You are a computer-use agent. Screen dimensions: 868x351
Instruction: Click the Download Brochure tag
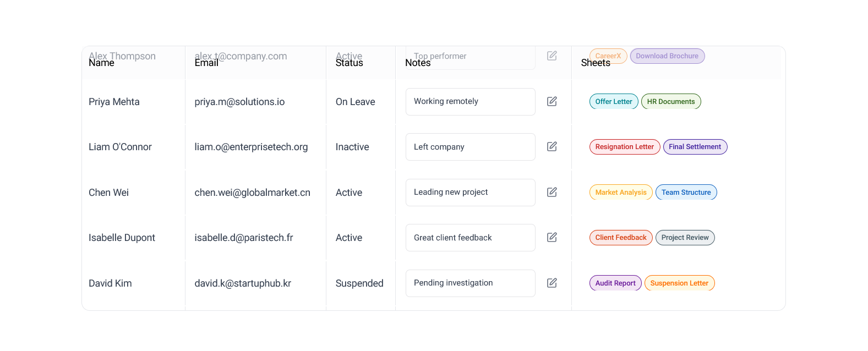click(667, 56)
